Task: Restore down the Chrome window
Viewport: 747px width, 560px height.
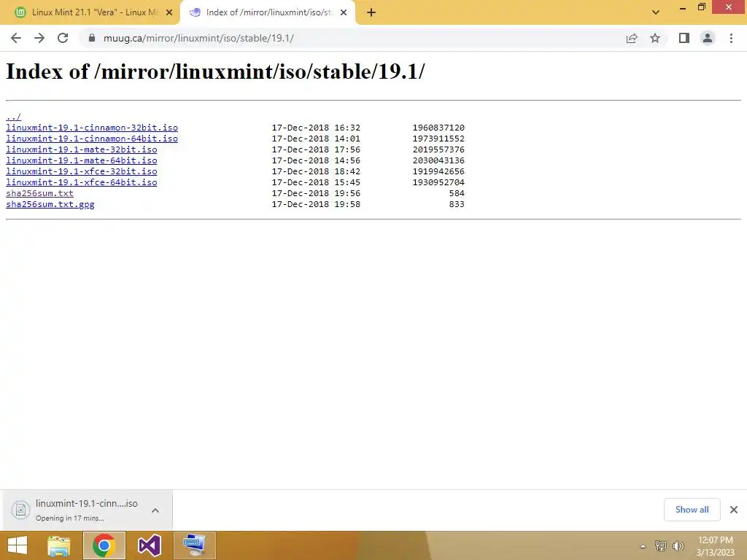Action: click(701, 7)
